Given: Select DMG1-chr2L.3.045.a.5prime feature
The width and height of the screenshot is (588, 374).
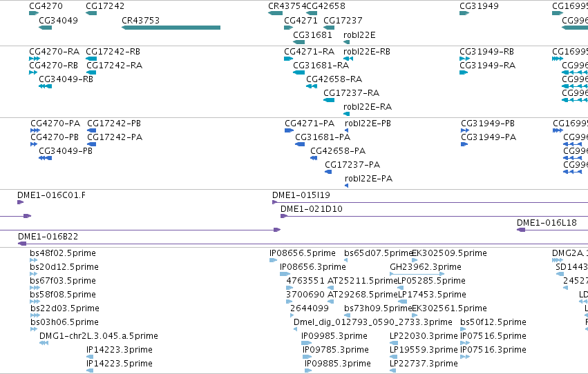Looking at the screenshot, I should [44, 344].
